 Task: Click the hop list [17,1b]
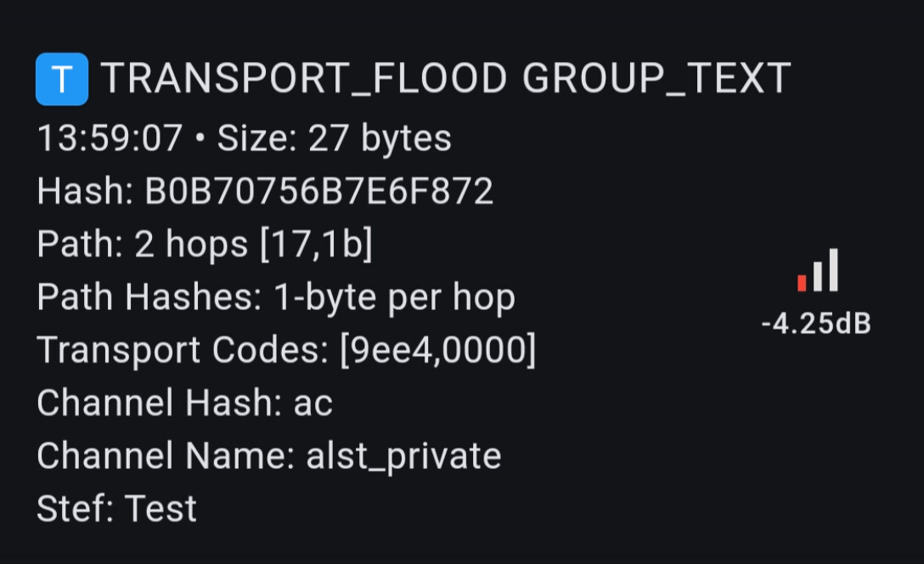316,245
